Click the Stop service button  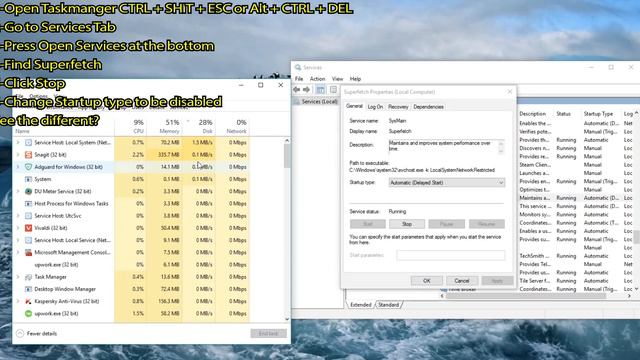click(407, 224)
